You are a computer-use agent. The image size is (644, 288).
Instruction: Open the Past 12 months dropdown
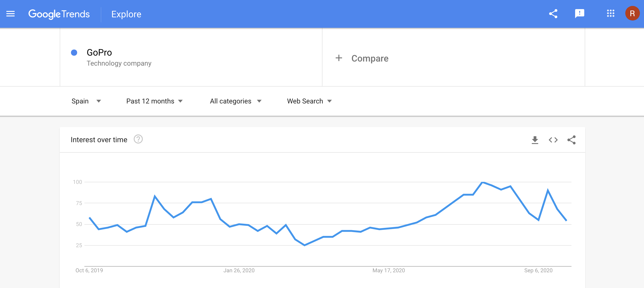[x=154, y=101]
